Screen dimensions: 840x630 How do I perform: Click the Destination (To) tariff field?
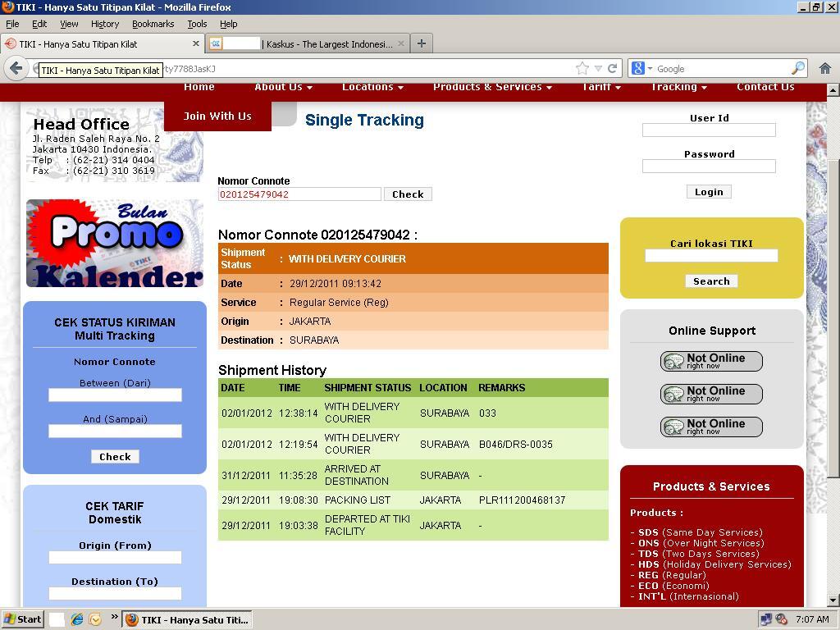(x=115, y=593)
